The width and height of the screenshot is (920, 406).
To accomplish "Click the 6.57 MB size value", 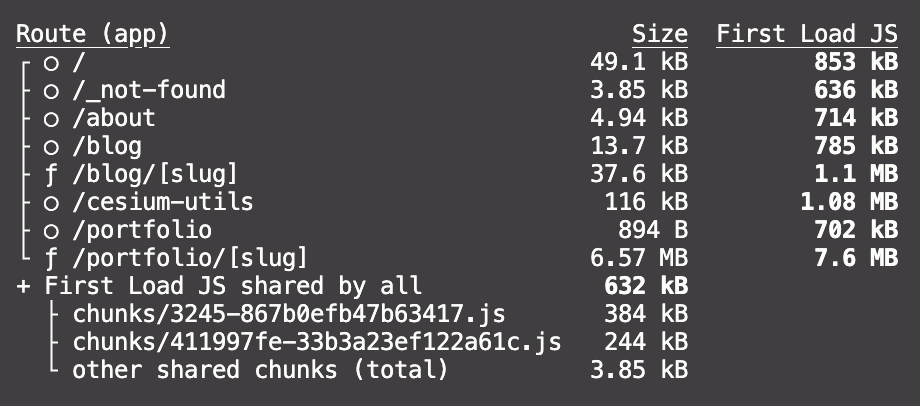I will 639,258.
